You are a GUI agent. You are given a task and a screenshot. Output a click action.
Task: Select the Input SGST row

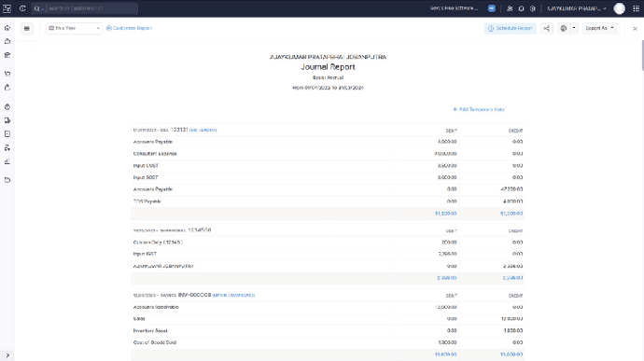point(328,177)
